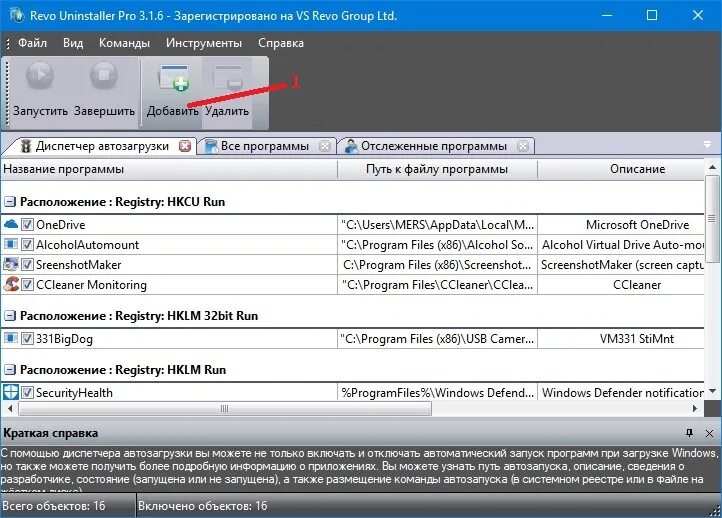Sort by Описание column header
The image size is (722, 518).
tap(621, 169)
